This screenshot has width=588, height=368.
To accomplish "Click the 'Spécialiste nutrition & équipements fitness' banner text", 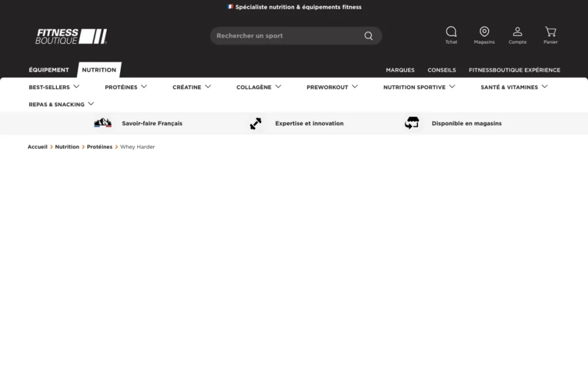I will point(299,7).
